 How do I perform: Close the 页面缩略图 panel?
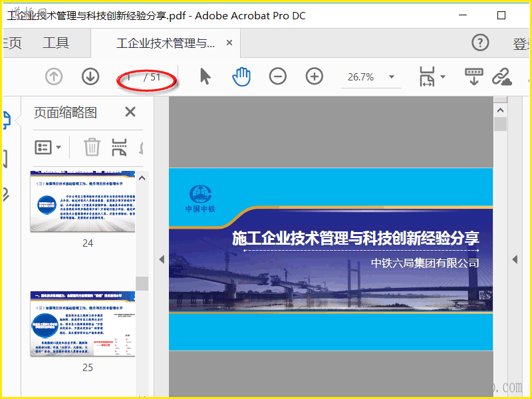tap(130, 112)
